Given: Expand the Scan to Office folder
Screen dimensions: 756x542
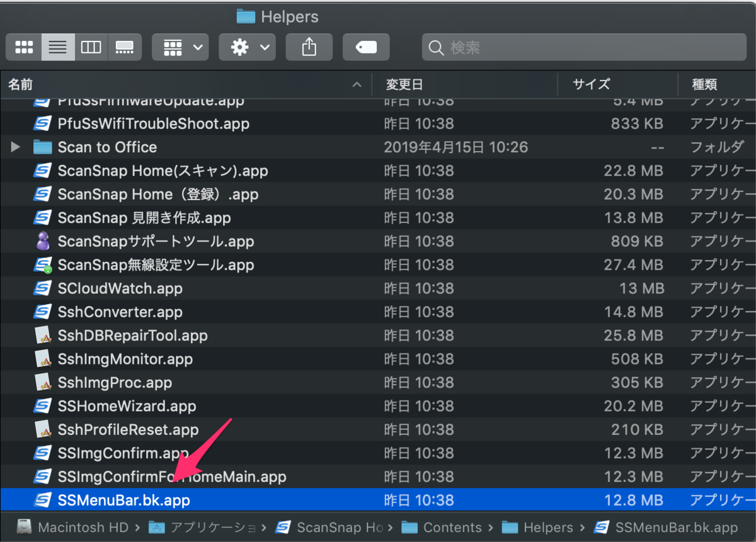Looking at the screenshot, I should [16, 147].
